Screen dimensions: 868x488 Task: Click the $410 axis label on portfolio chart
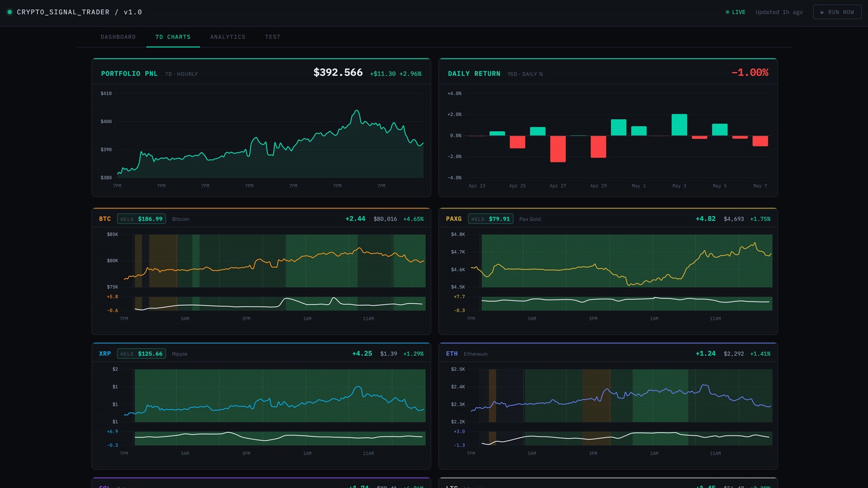point(106,93)
